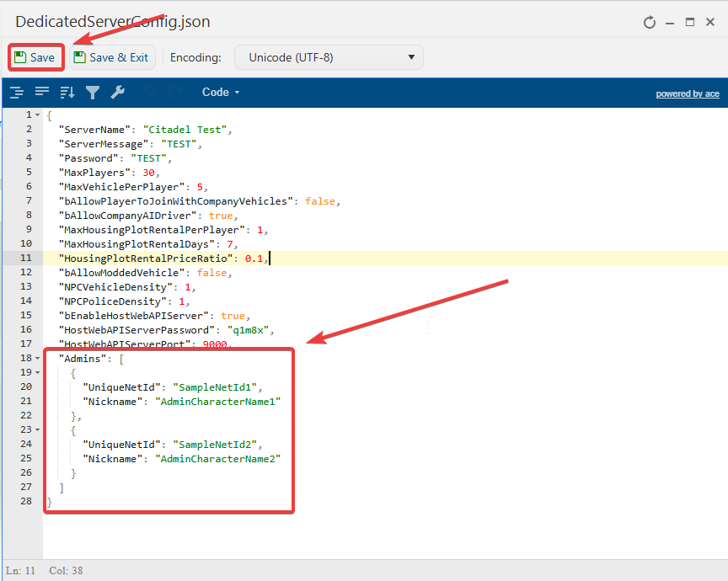Click the "SampleNetId1" value
This screenshot has width=728, height=581.
215,387
